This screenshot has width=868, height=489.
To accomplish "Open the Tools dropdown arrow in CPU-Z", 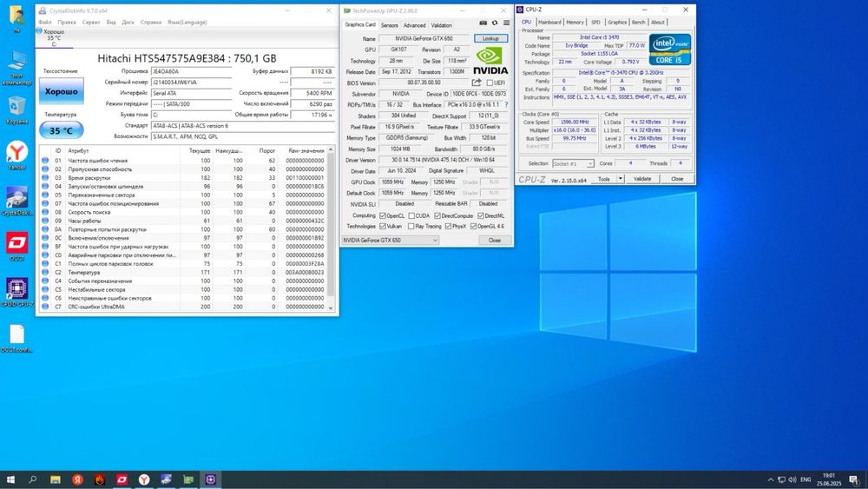I will [621, 179].
